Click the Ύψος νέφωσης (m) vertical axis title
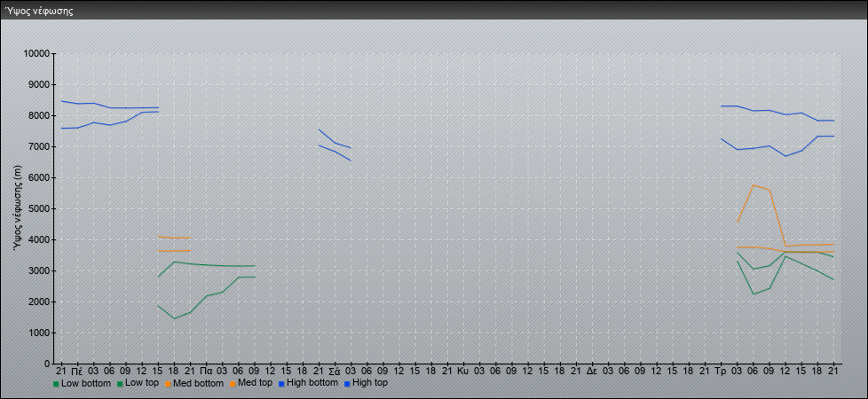This screenshot has height=399, width=868. pos(19,208)
